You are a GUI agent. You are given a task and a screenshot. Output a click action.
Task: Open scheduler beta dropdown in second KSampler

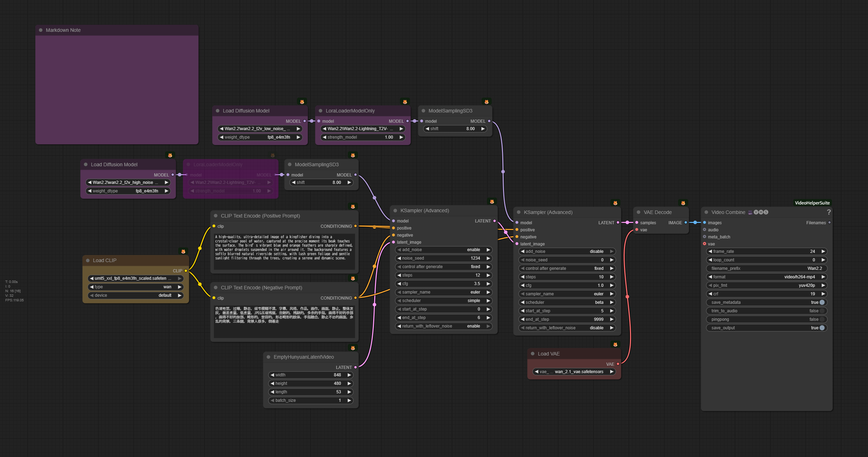click(x=567, y=302)
